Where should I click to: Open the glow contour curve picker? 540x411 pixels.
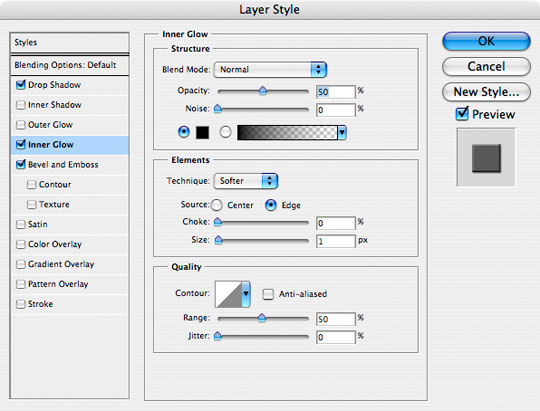(228, 294)
